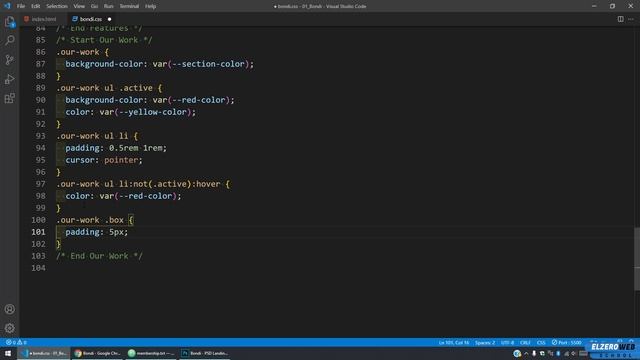Switch to Chrome Bondi window in taskbar
640x360 pixels.
click(x=98, y=353)
